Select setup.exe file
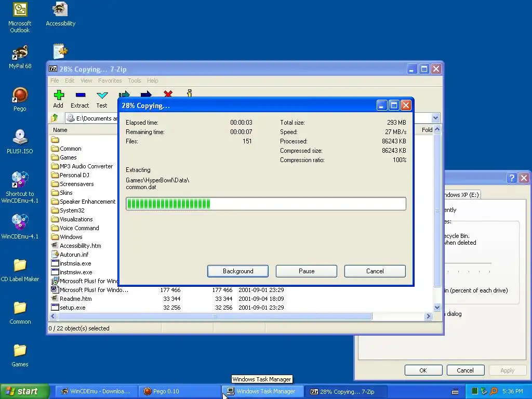Image resolution: width=532 pixels, height=399 pixels. pos(68,308)
